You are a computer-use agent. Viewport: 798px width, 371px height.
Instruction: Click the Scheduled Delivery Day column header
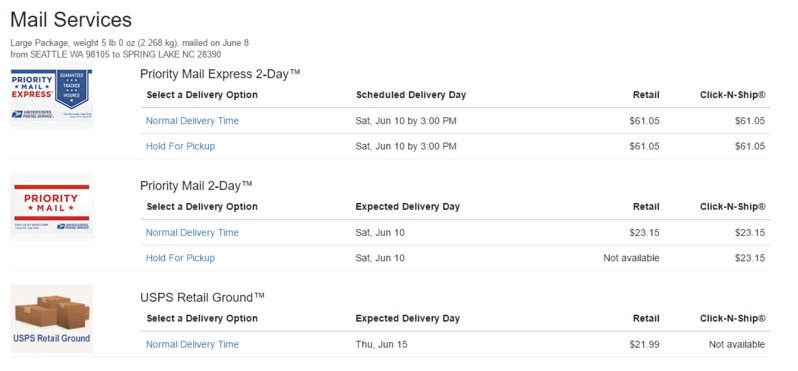coord(411,95)
